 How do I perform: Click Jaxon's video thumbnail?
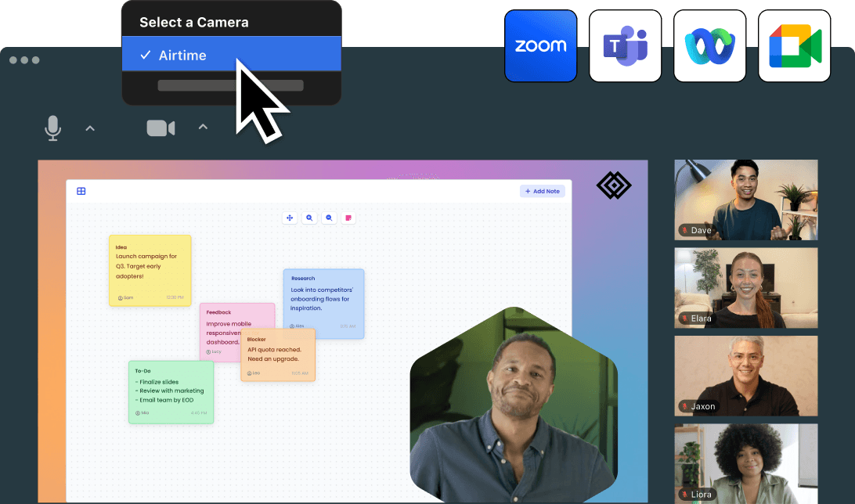(746, 376)
